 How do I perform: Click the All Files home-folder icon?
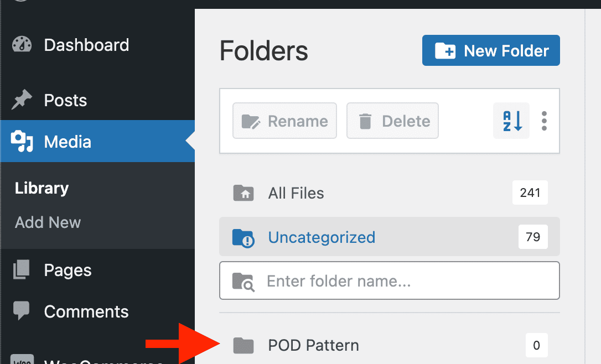click(243, 193)
